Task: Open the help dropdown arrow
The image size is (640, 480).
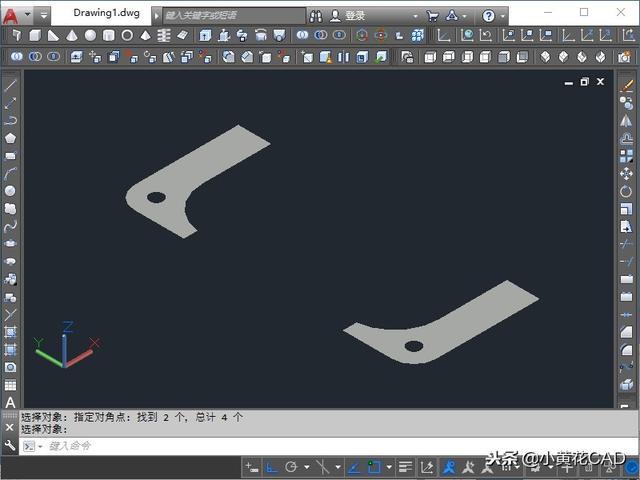Action: [502, 16]
